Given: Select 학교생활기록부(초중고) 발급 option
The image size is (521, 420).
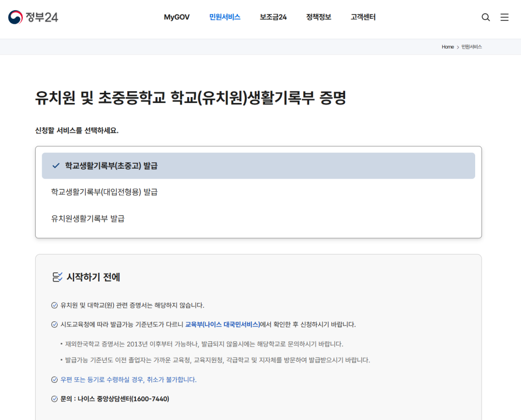Looking at the screenshot, I should click(x=258, y=166).
